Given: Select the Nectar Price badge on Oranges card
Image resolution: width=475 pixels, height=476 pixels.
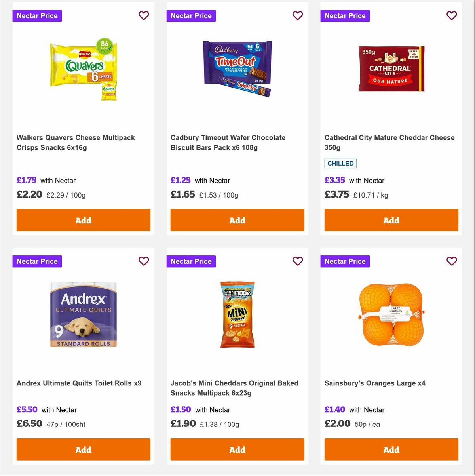Looking at the screenshot, I should click(x=345, y=261).
